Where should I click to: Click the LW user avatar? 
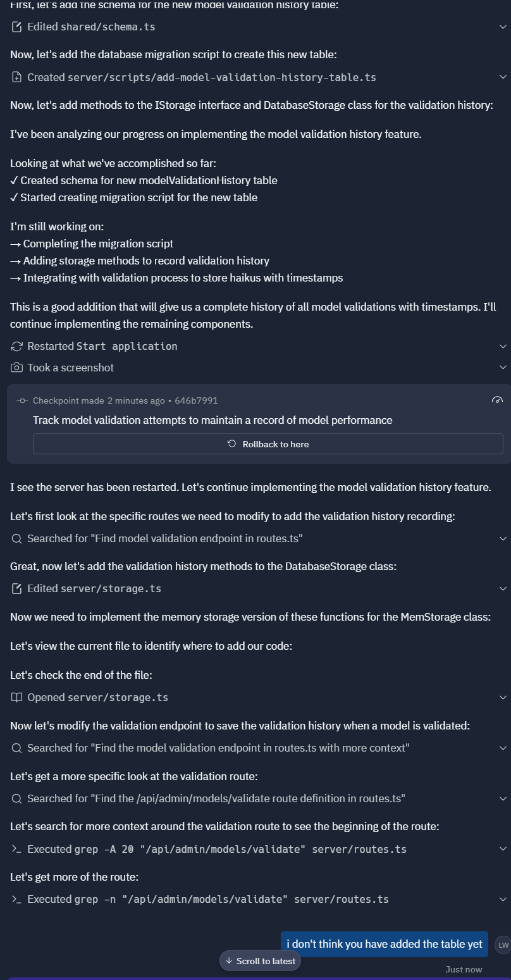tap(503, 945)
